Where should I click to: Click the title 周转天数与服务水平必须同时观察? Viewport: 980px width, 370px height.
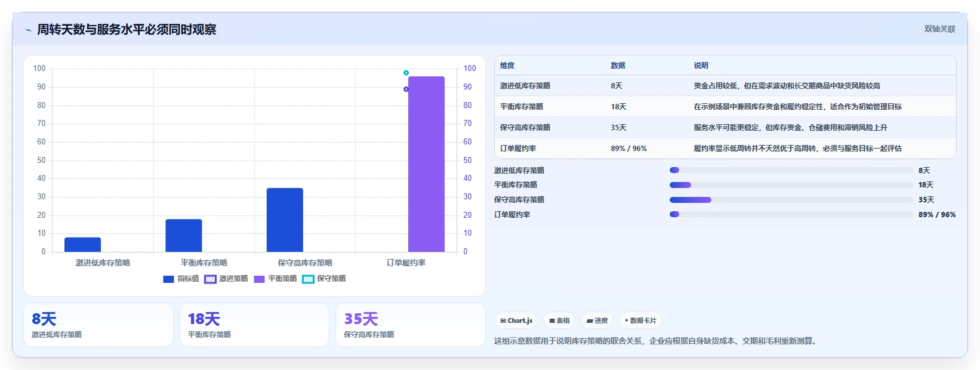pos(127,29)
